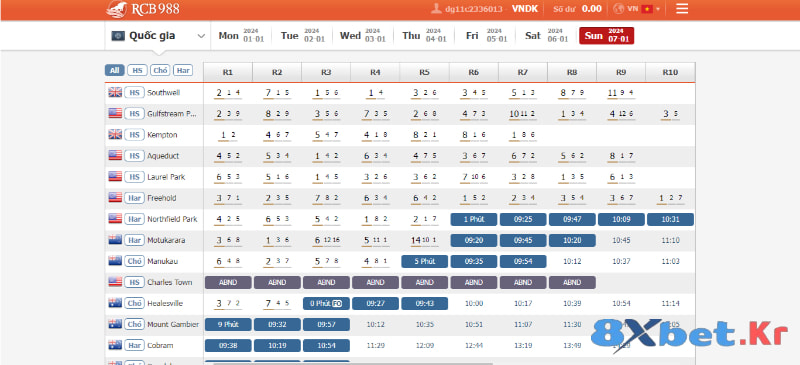
Task: Expand the Quốc gia country dropdown
Action: click(158, 36)
